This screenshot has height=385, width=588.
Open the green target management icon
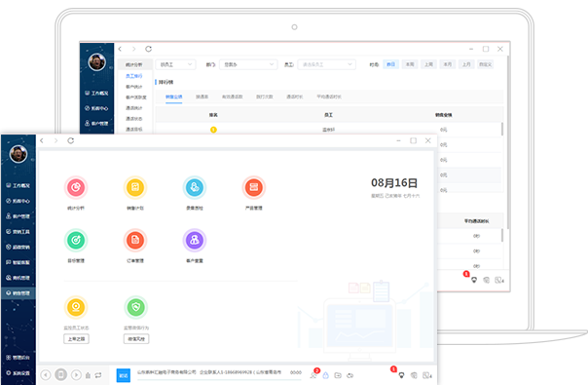click(76, 240)
